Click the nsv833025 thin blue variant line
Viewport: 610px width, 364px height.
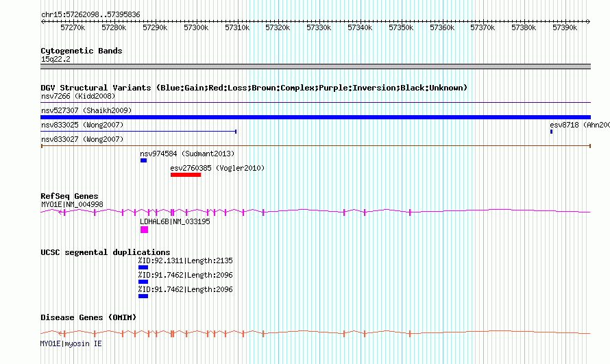click(x=138, y=132)
